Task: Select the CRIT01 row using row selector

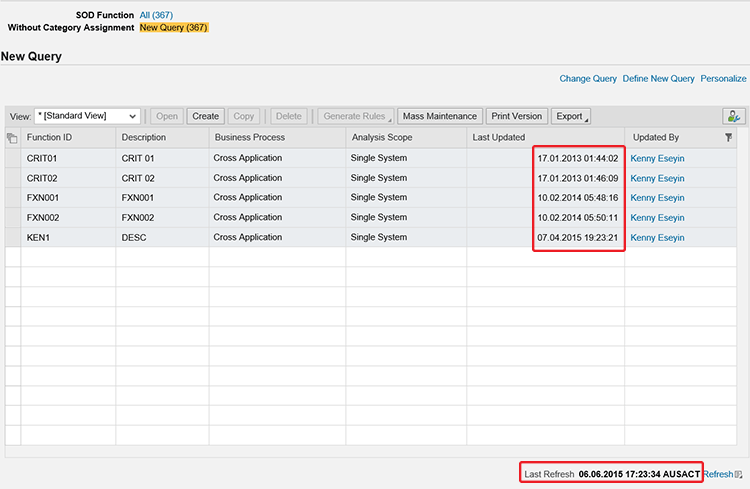Action: pyautogui.click(x=12, y=158)
